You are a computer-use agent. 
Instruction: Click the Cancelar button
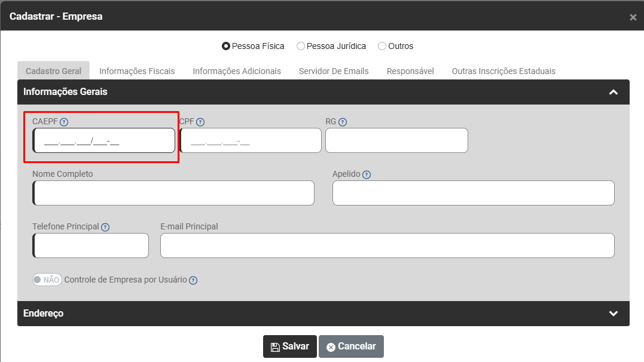pos(351,346)
